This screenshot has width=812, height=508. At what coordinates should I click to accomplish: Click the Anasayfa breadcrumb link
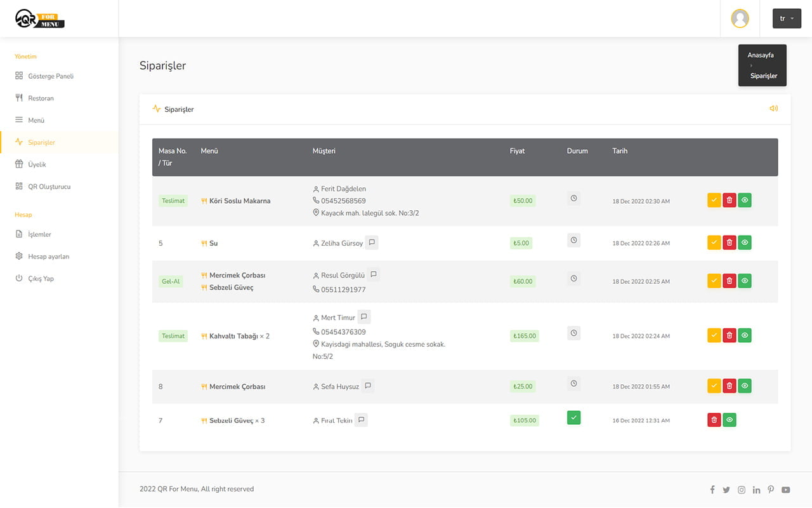[761, 55]
